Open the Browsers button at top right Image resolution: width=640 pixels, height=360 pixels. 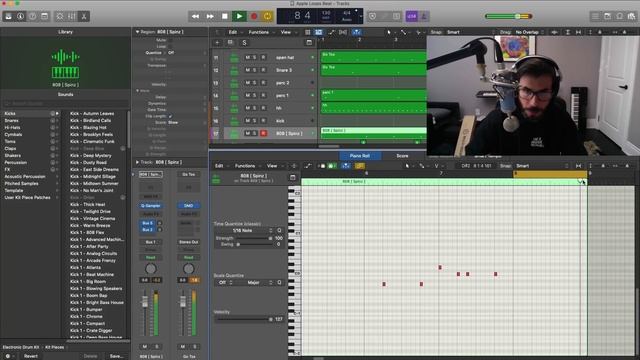pyautogui.click(x=631, y=16)
